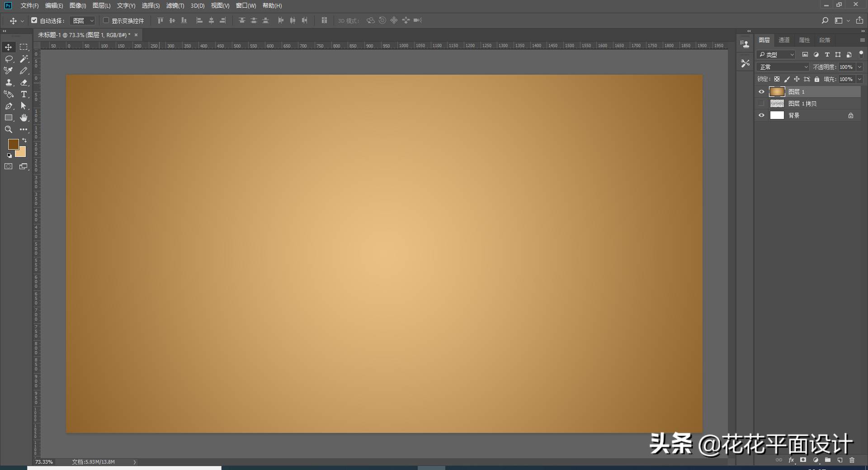Select the Lasso tool
868x470 pixels.
tap(9, 59)
